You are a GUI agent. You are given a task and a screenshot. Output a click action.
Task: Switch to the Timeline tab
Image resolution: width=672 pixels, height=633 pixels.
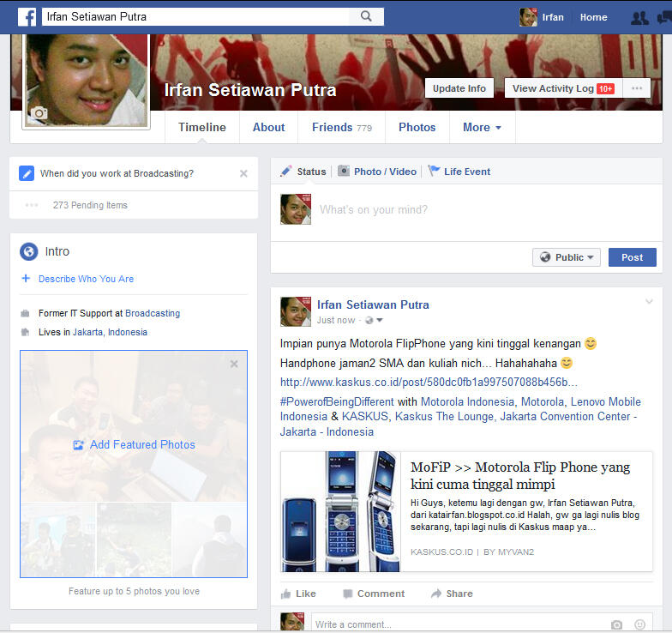click(x=202, y=127)
